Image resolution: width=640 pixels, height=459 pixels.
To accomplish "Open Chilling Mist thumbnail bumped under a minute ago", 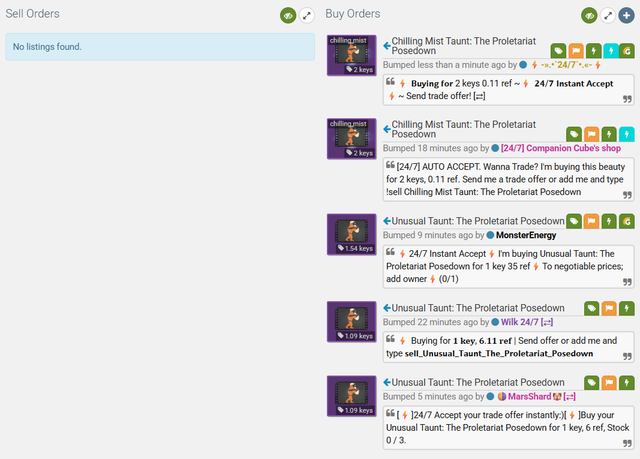I will (351, 55).
